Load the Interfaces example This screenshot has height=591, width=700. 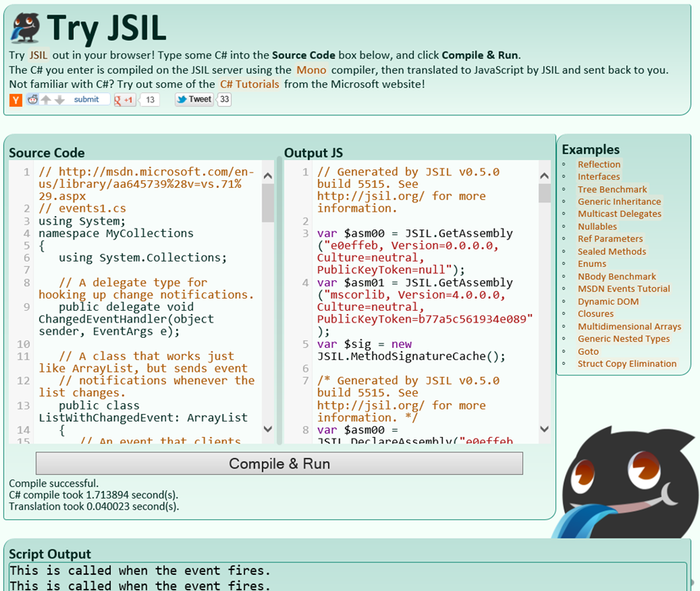pyautogui.click(x=598, y=176)
